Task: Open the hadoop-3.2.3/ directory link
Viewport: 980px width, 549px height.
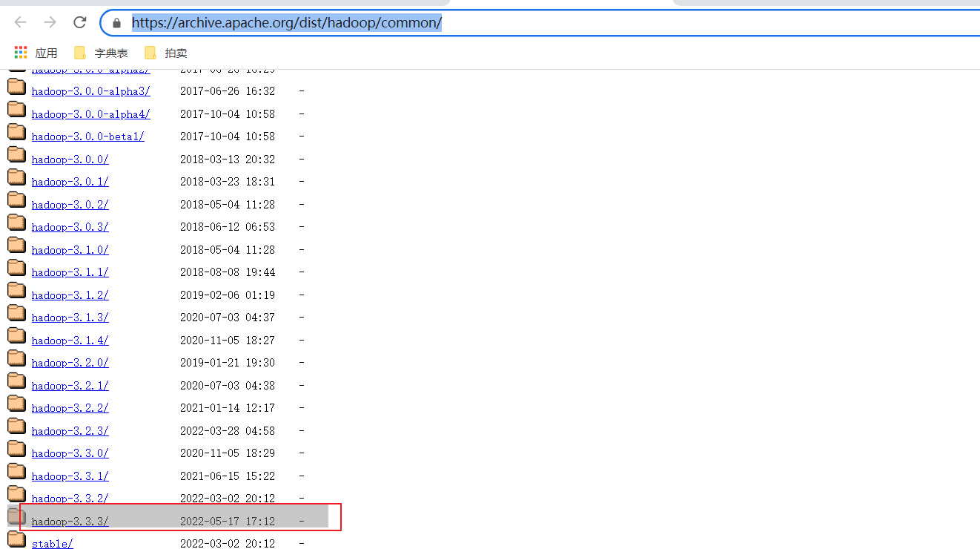Action: click(x=70, y=431)
